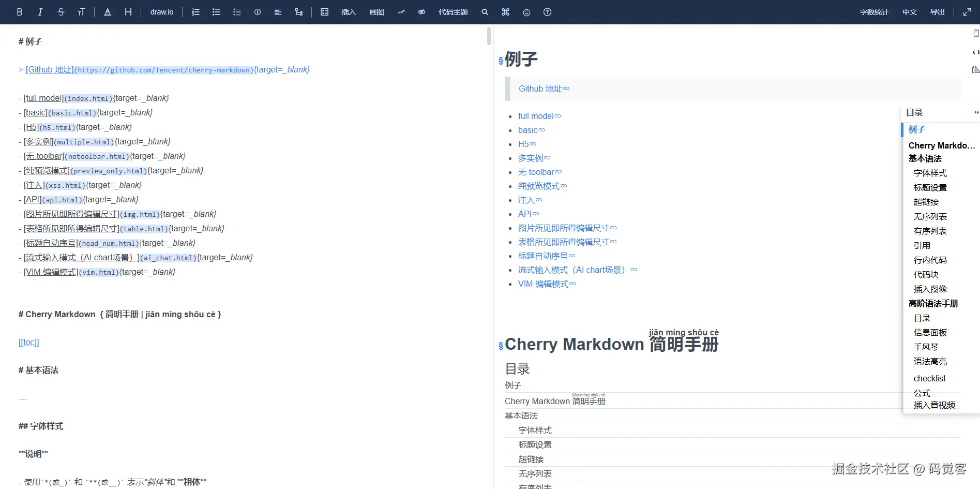Open help with the question mark icon
The height and width of the screenshot is (489, 980).
(547, 12)
